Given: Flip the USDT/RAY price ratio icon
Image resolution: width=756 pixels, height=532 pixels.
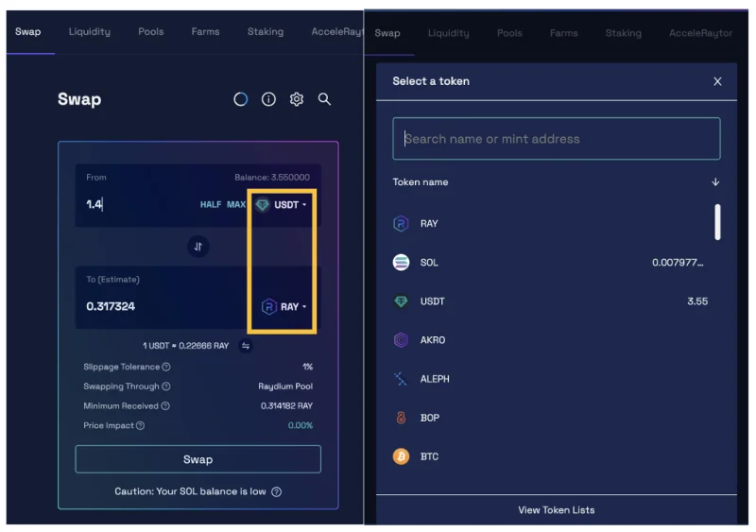Looking at the screenshot, I should [x=246, y=346].
